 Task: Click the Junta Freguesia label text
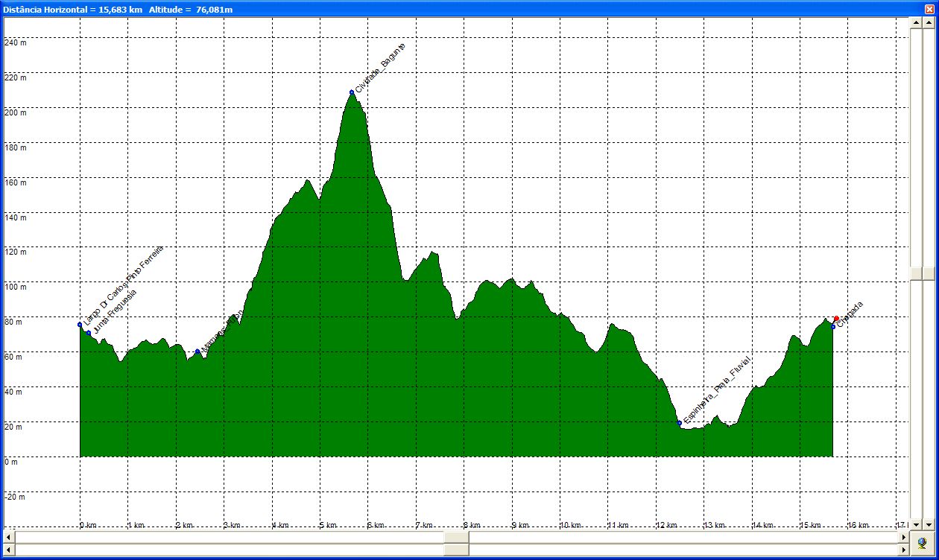116,310
